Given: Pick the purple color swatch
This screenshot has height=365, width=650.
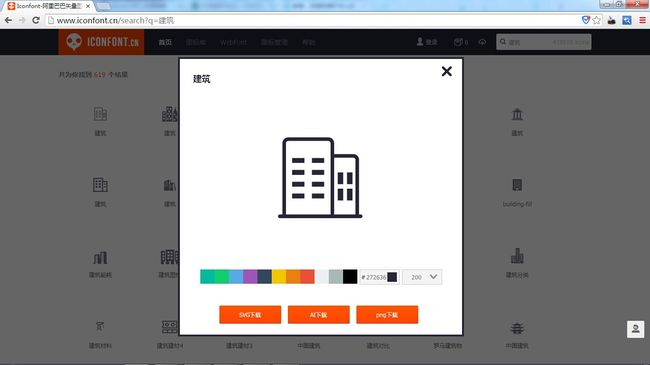Looking at the screenshot, I should pos(250,277).
